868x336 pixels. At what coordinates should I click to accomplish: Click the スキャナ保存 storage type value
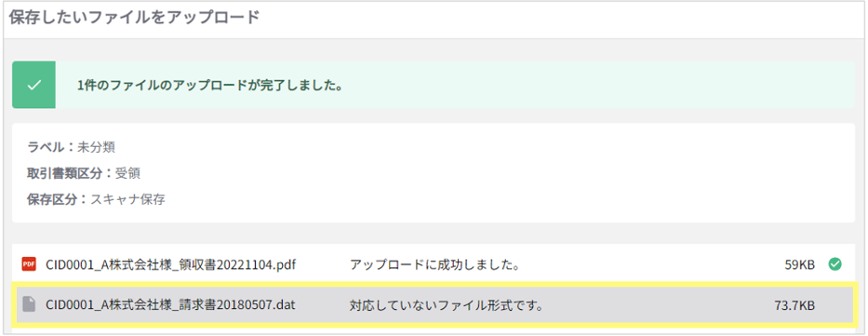(127, 199)
